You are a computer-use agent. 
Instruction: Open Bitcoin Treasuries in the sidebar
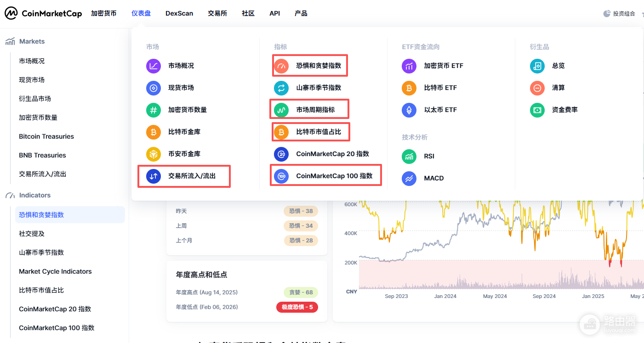click(46, 136)
